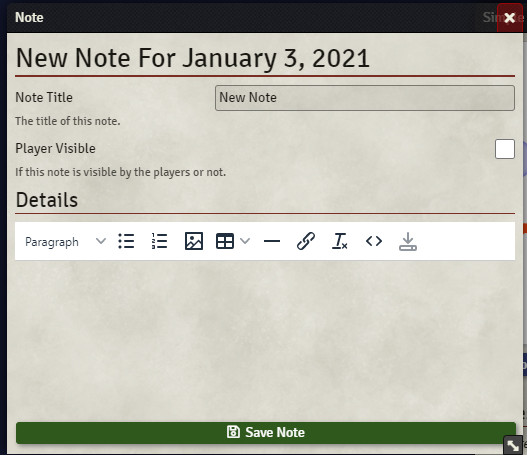This screenshot has height=455, width=527.
Task: Insert a numbered list in editor
Action: pos(159,241)
